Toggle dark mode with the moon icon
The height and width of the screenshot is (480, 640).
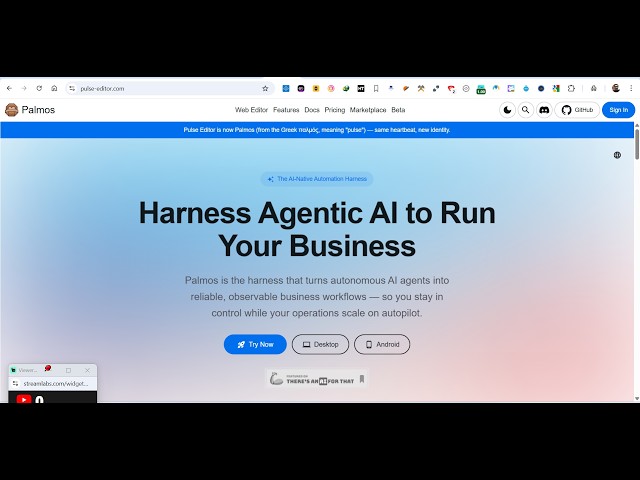coord(507,110)
